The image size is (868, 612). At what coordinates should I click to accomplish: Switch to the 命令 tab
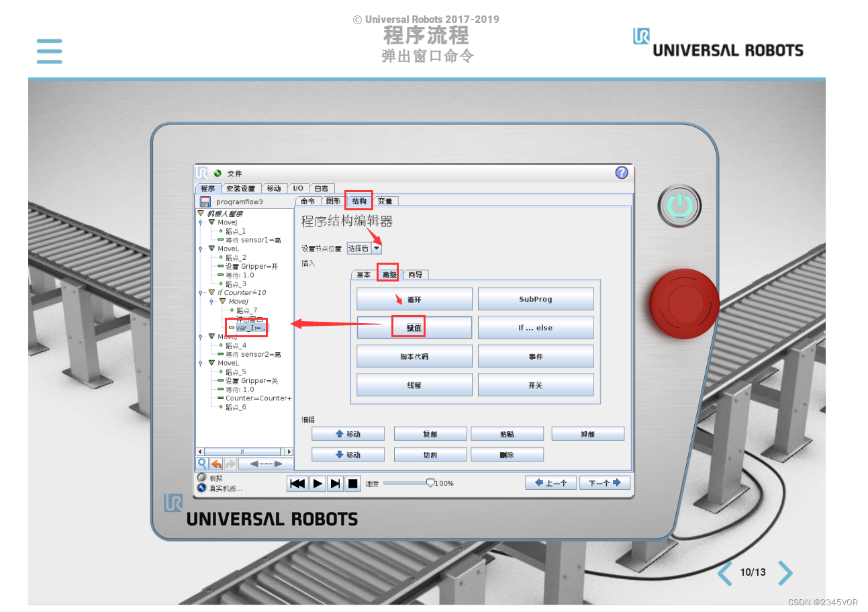point(307,201)
